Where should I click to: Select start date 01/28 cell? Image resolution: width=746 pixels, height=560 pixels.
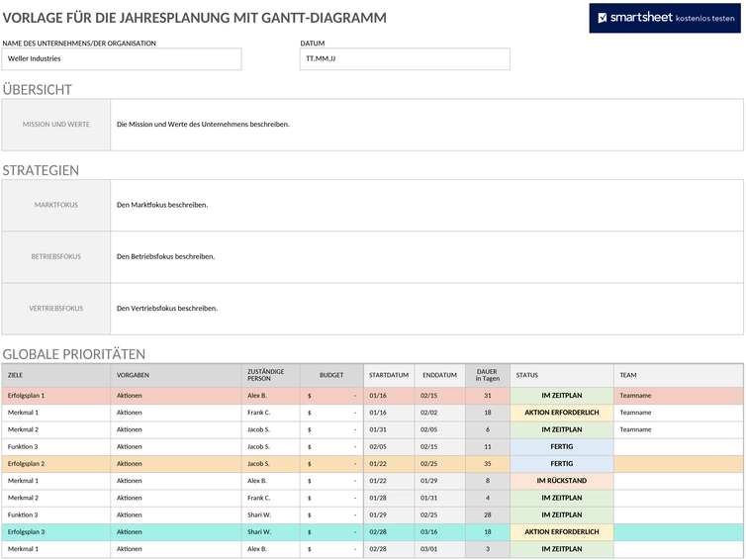(389, 498)
